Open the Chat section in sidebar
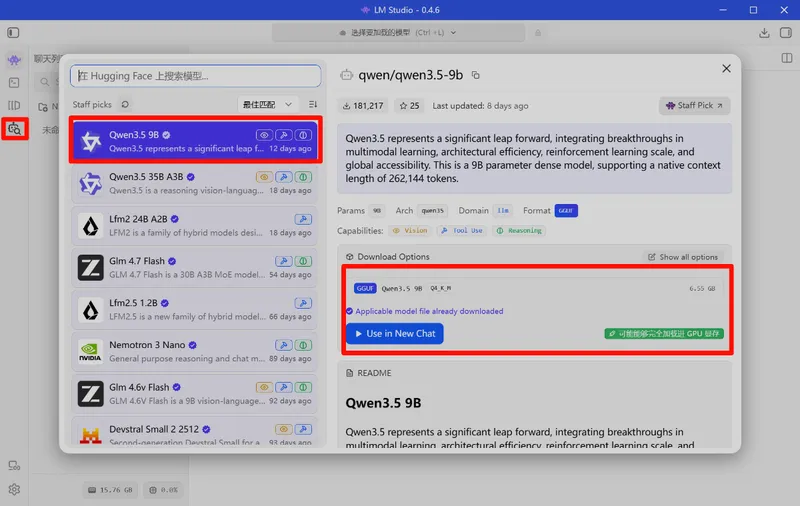 (x=14, y=60)
